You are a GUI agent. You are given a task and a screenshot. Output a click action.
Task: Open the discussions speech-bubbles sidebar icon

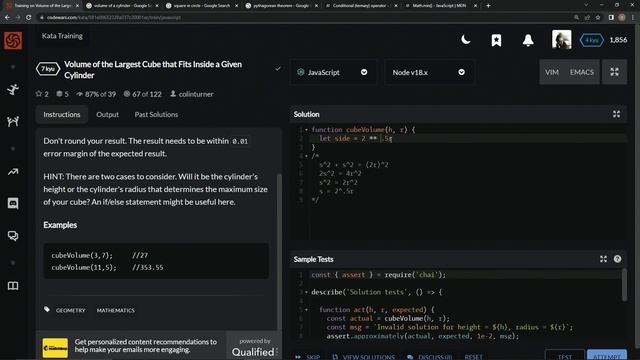(13, 236)
